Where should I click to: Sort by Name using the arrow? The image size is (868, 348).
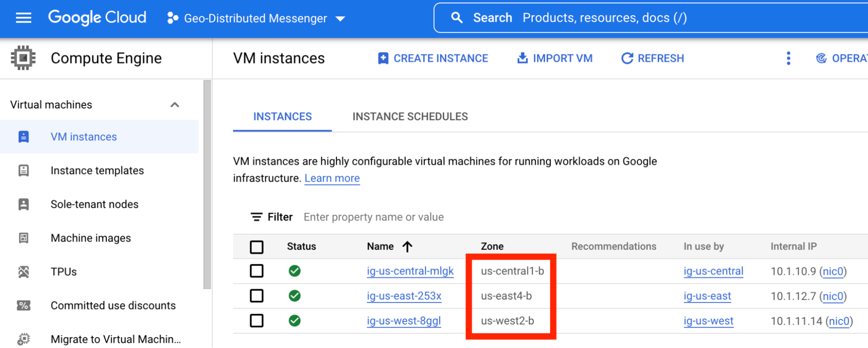tap(407, 246)
